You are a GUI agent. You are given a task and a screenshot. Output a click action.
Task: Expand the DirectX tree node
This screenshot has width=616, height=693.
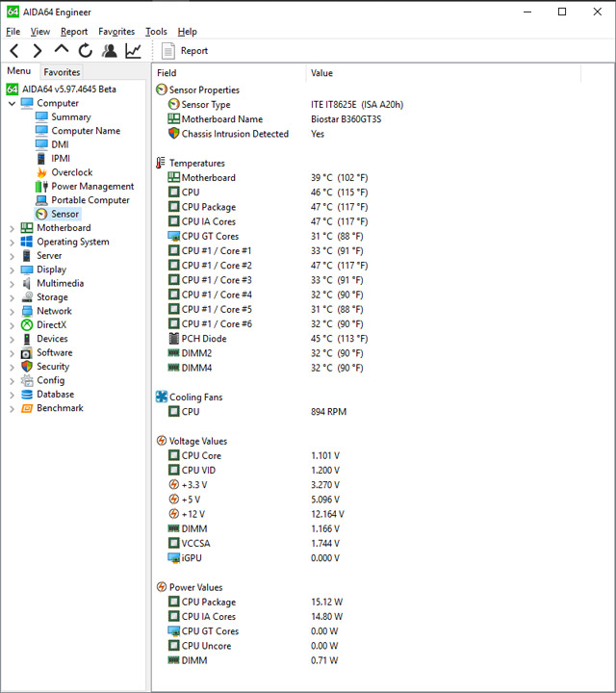pos(12,325)
